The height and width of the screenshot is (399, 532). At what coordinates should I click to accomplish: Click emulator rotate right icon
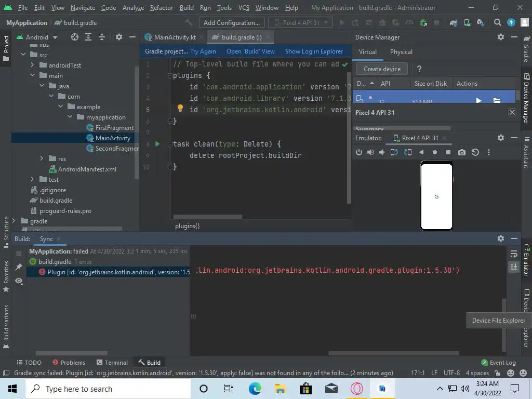[x=408, y=152]
